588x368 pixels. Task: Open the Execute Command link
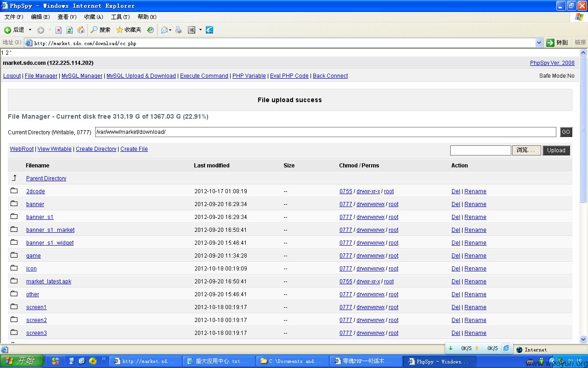[204, 76]
